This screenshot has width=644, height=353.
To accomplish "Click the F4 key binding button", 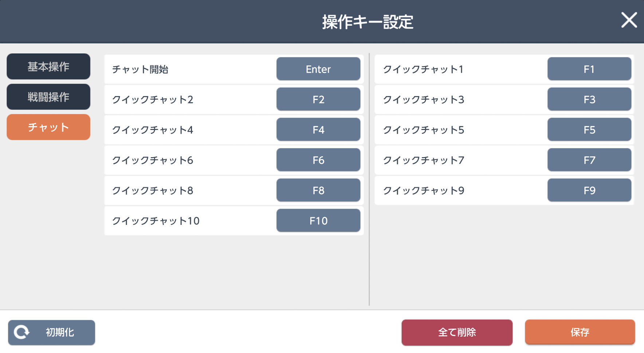I will 318,130.
